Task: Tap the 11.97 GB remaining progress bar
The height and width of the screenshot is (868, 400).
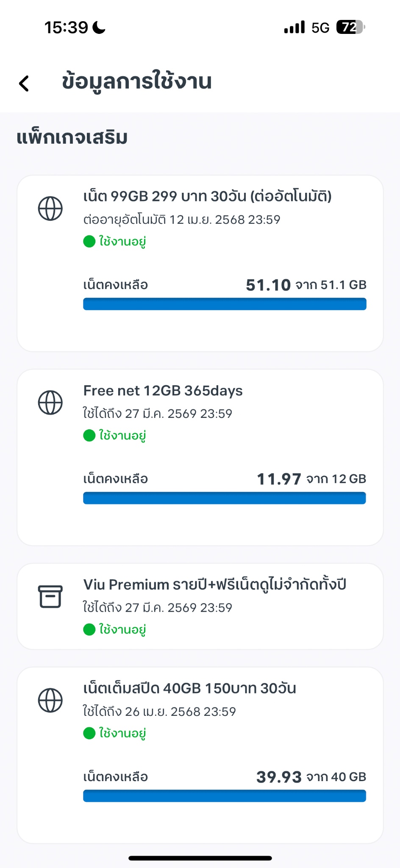Action: point(225,498)
